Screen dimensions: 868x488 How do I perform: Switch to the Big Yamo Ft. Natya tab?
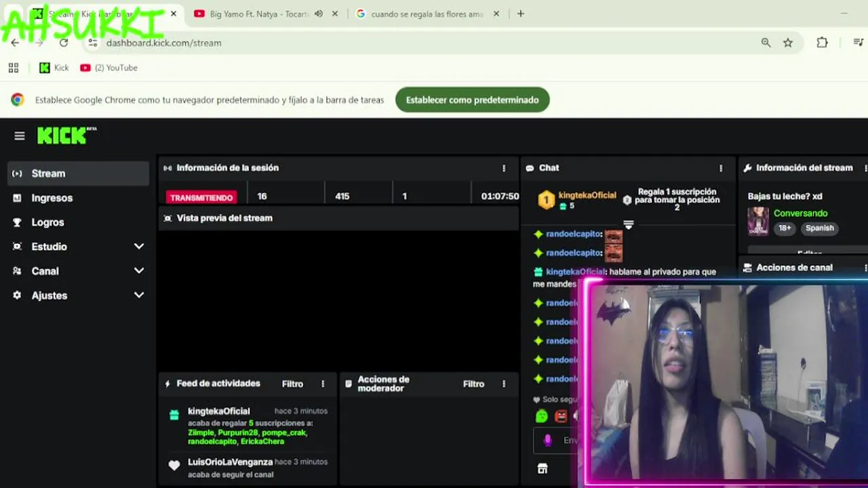[x=258, y=14]
